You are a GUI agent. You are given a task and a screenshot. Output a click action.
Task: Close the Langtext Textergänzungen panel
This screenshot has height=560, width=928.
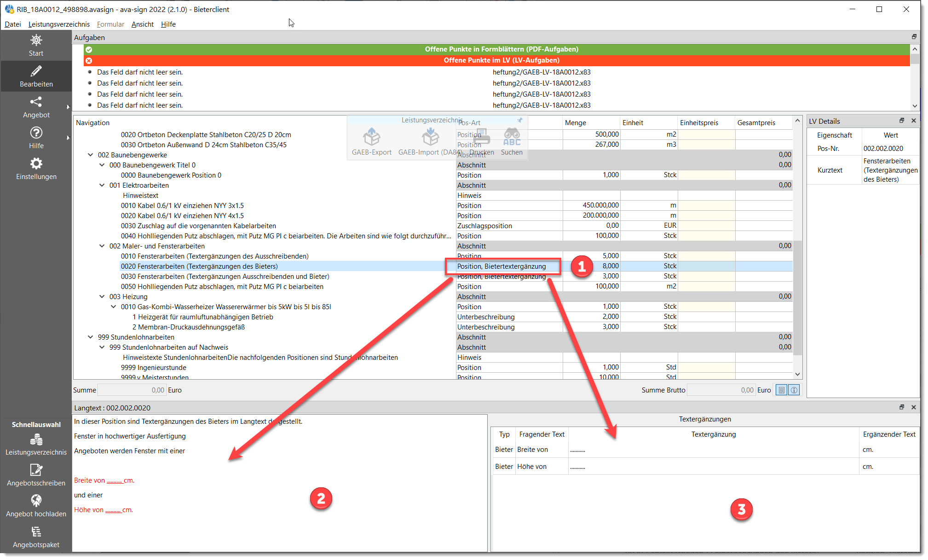(914, 407)
